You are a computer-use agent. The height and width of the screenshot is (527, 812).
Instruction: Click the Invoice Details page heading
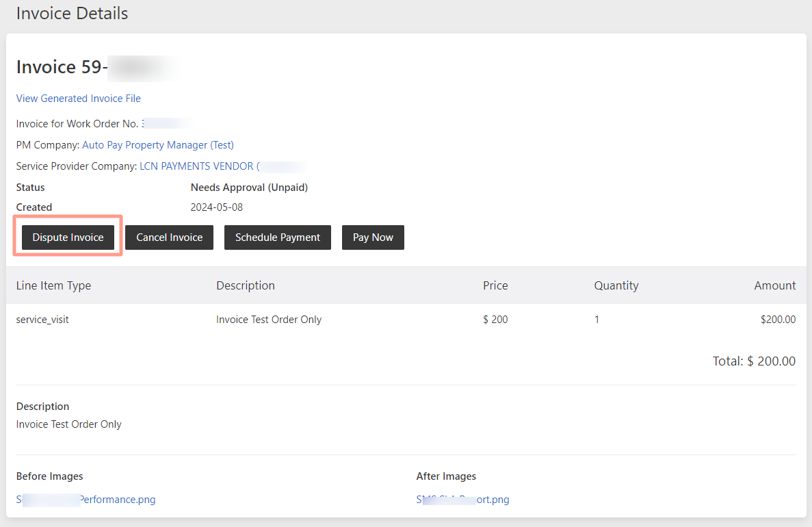(x=72, y=14)
